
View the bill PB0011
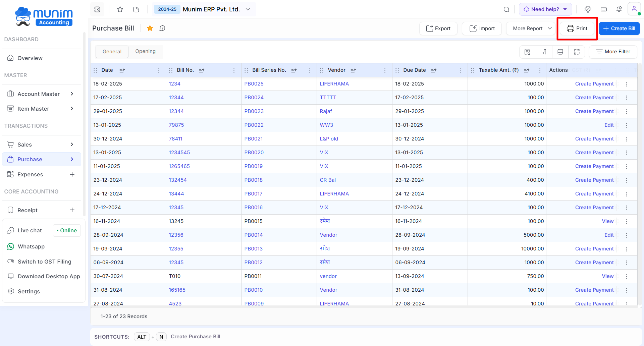click(607, 276)
